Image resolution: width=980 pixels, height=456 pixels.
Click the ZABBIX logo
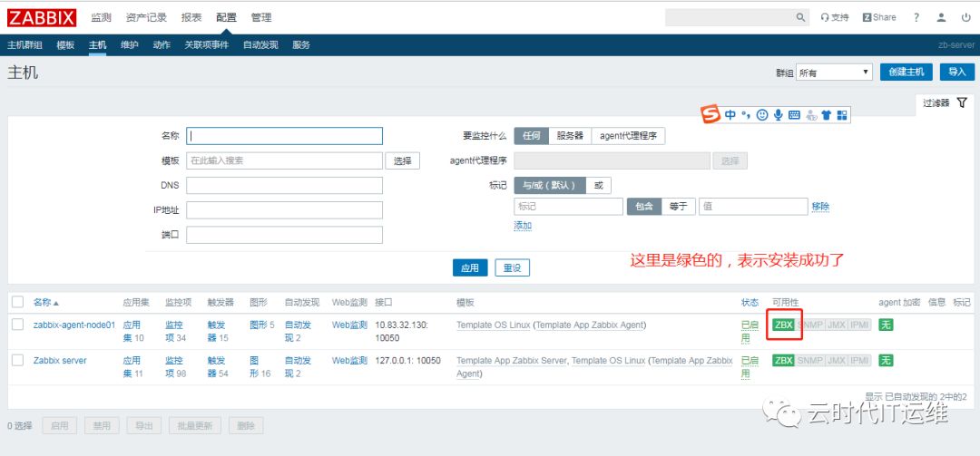[42, 17]
